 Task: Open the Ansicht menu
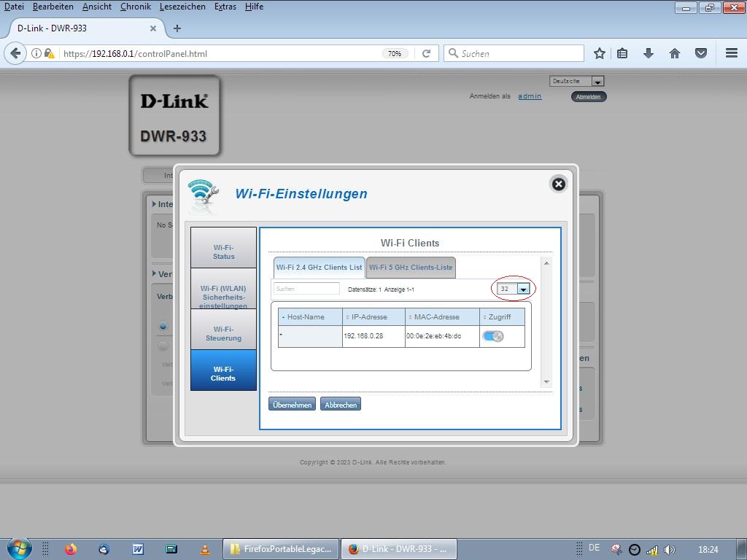coord(97,7)
